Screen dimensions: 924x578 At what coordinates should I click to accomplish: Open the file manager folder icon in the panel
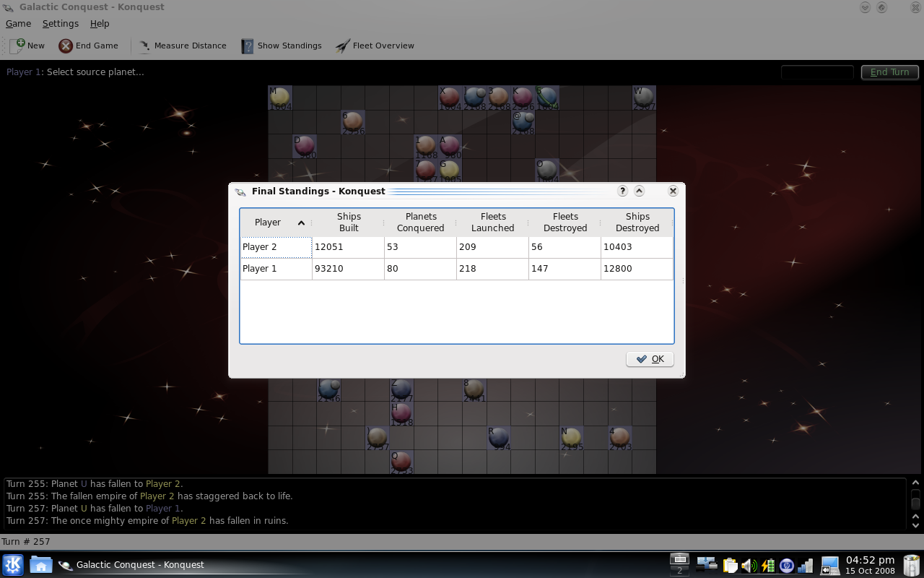pyautogui.click(x=40, y=565)
